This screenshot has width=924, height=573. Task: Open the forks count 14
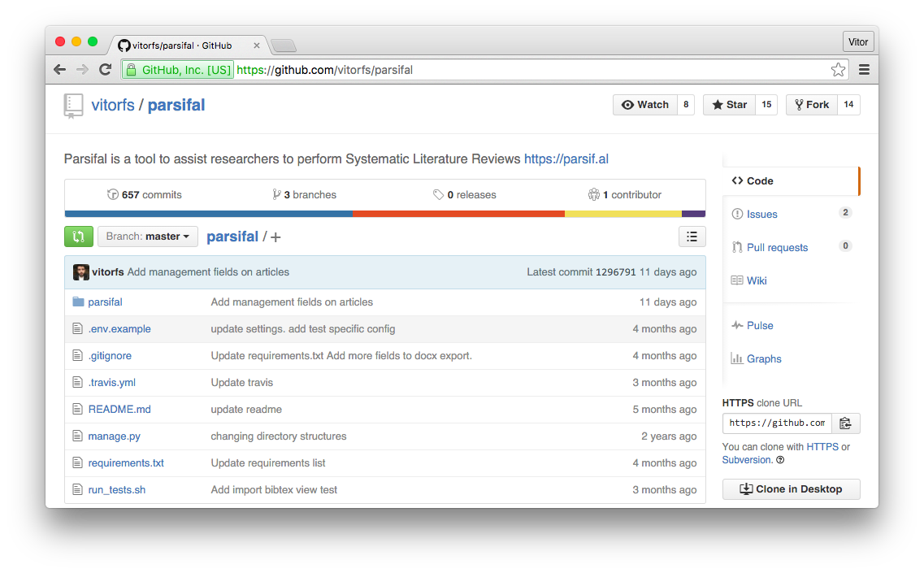coord(848,104)
